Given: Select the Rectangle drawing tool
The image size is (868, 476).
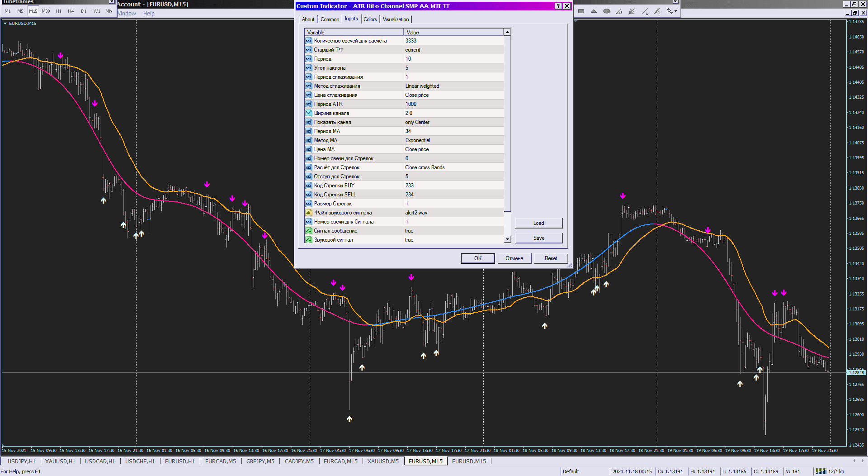Looking at the screenshot, I should pos(581,11).
